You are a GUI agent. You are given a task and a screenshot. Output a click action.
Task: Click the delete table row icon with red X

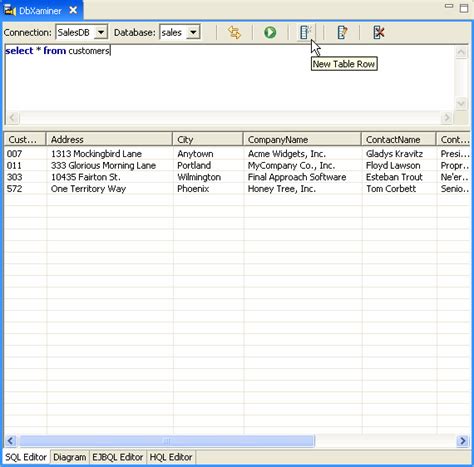pos(378,32)
